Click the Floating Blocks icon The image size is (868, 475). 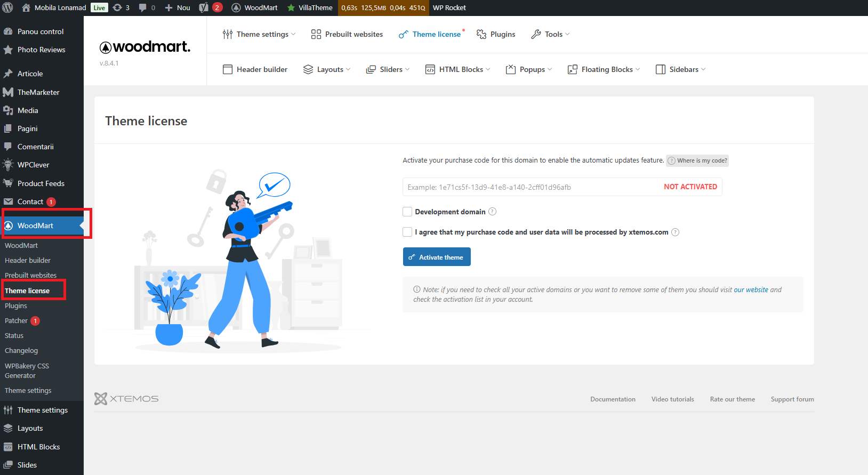click(573, 69)
